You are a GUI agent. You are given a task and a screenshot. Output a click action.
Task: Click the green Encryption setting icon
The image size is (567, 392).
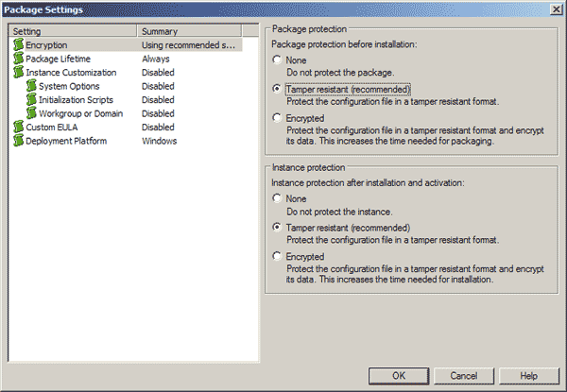18,44
